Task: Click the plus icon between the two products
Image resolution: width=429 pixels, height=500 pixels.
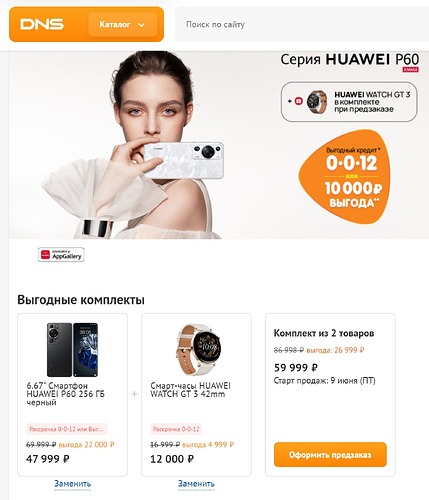Action: click(x=134, y=394)
